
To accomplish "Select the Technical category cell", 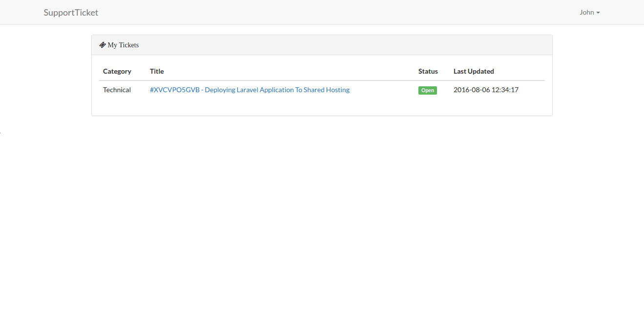I will [x=117, y=90].
